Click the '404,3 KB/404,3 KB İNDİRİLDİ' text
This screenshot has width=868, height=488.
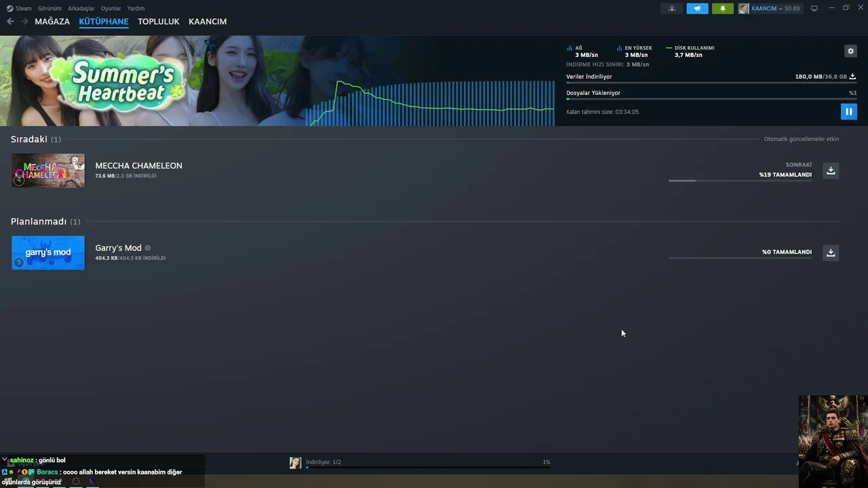(x=130, y=258)
